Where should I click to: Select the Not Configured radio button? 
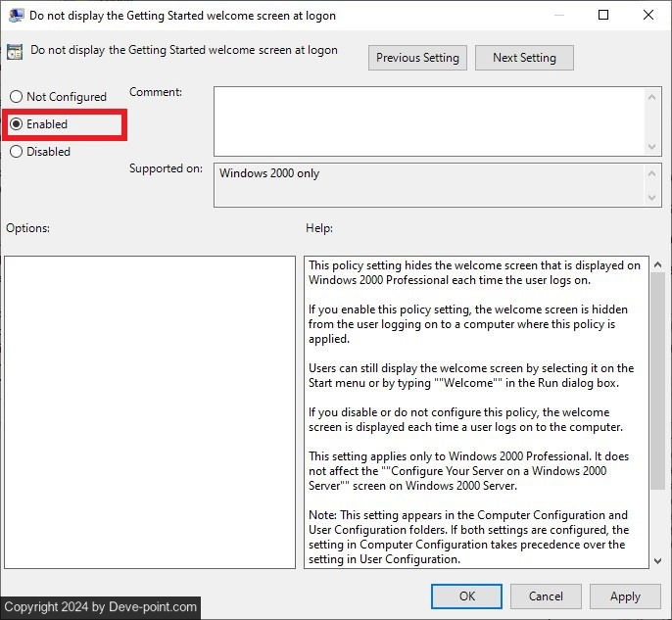click(16, 97)
